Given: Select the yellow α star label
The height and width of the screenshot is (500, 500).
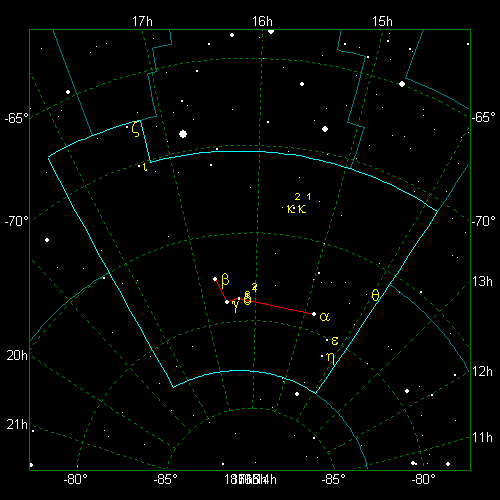Looking at the screenshot, I should [x=325, y=317].
